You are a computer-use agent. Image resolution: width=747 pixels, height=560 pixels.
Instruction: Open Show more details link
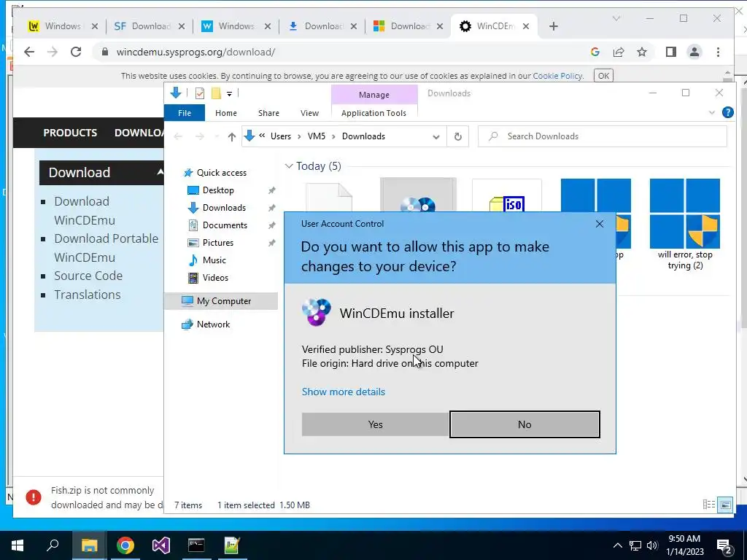[x=343, y=392]
